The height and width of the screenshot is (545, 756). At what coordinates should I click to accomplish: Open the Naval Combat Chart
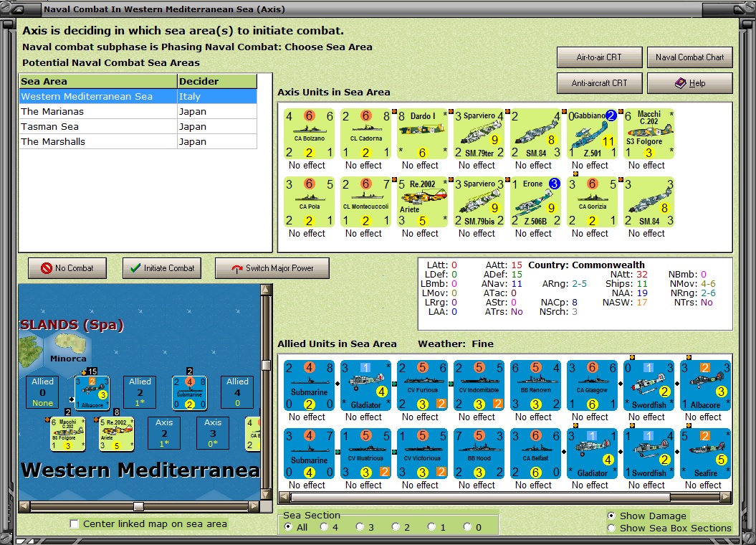[x=690, y=57]
